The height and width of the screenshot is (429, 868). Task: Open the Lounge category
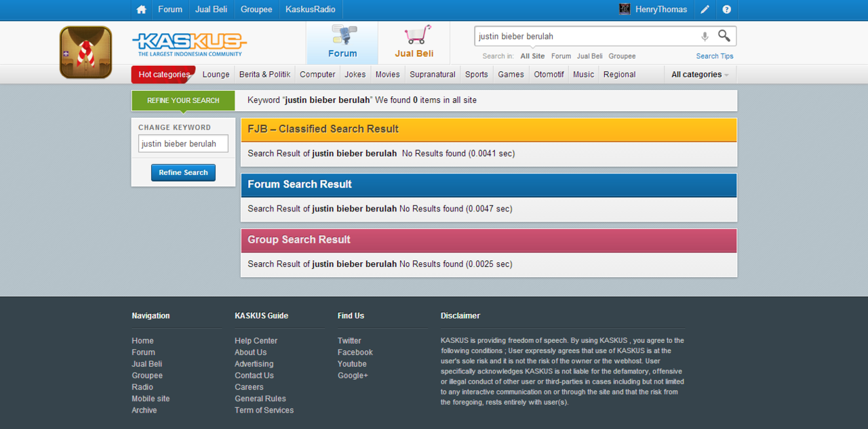(216, 75)
